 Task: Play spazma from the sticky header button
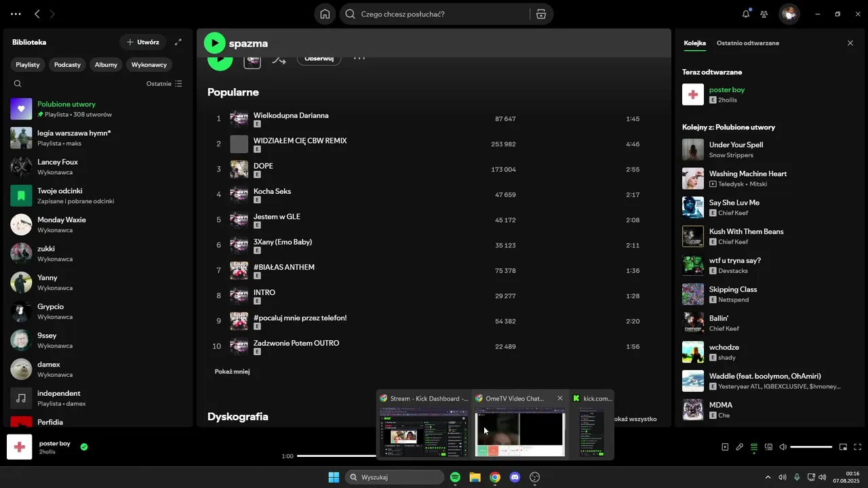215,43
